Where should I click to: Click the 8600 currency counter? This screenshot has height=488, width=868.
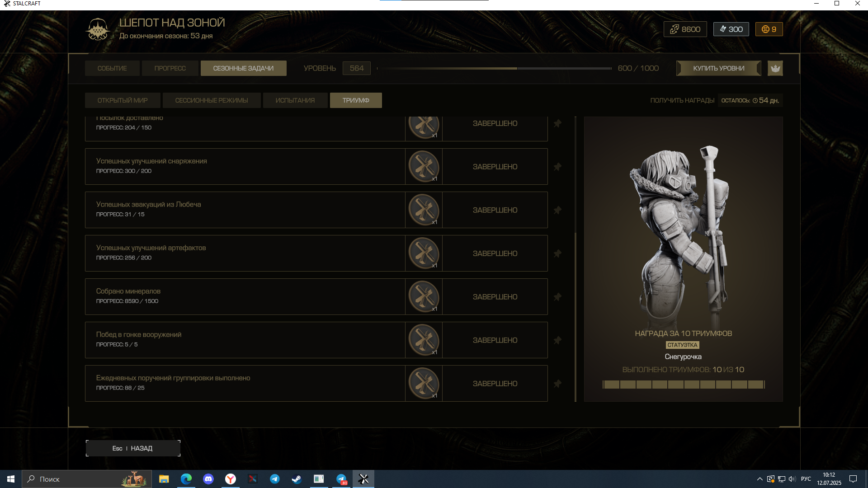pos(685,29)
